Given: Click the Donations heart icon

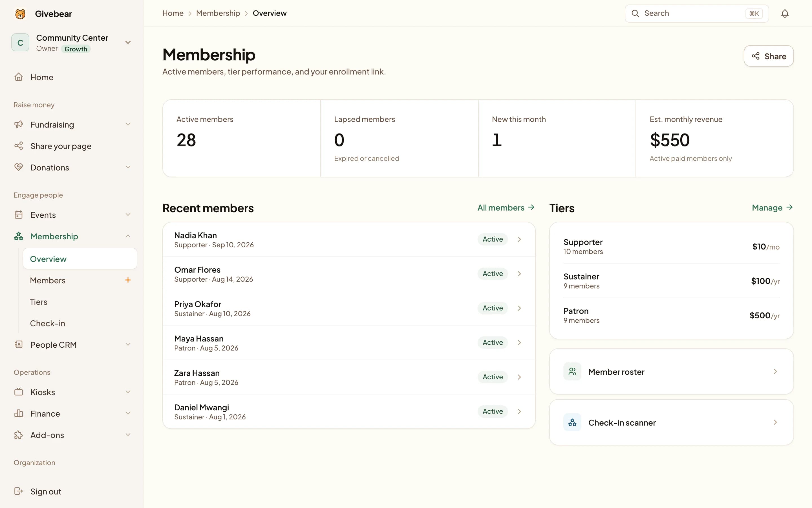Looking at the screenshot, I should coord(18,167).
